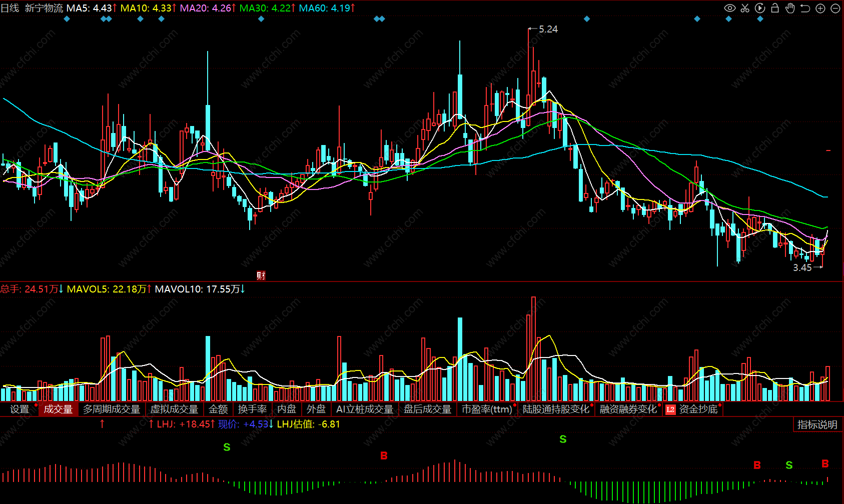
Task: Select the scissors cut tool icon
Action: [x=745, y=8]
